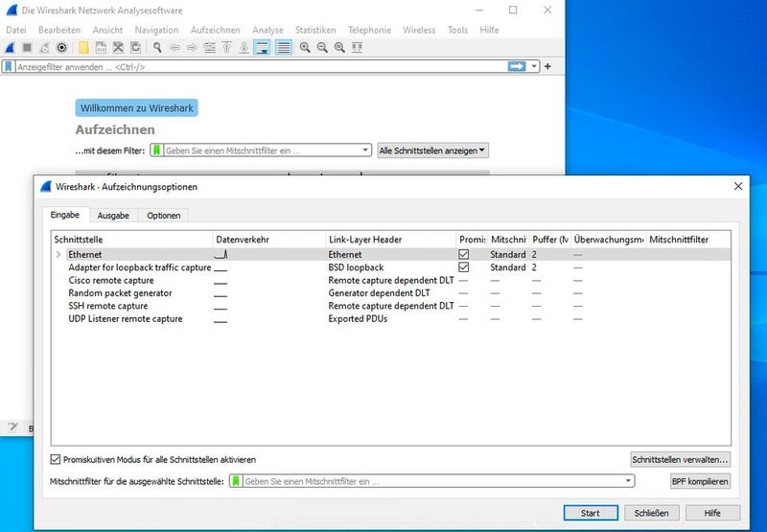The height and width of the screenshot is (532, 767).
Task: Click the Start button
Action: [x=591, y=513]
